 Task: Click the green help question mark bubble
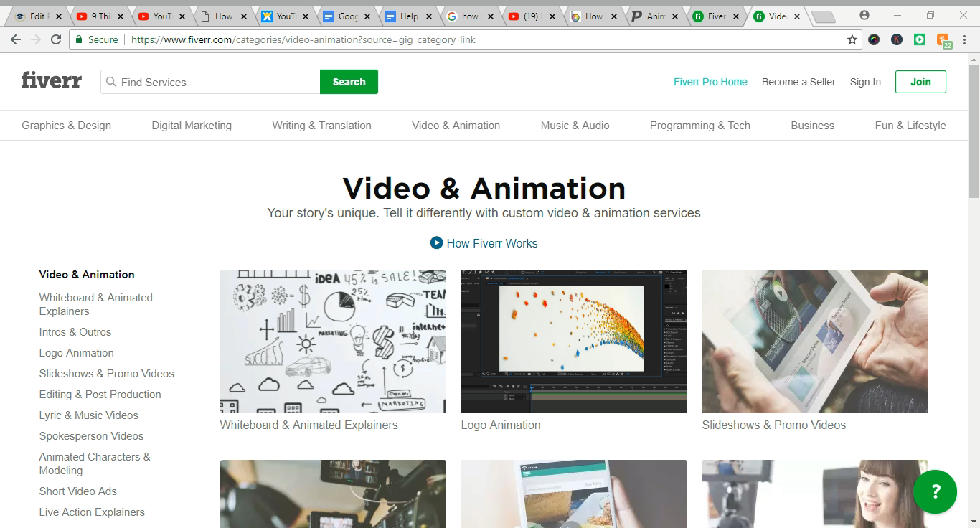935,491
